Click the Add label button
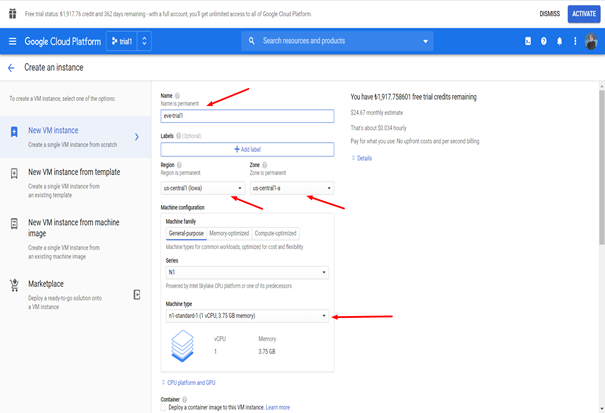This screenshot has height=413, width=605. coord(247,149)
